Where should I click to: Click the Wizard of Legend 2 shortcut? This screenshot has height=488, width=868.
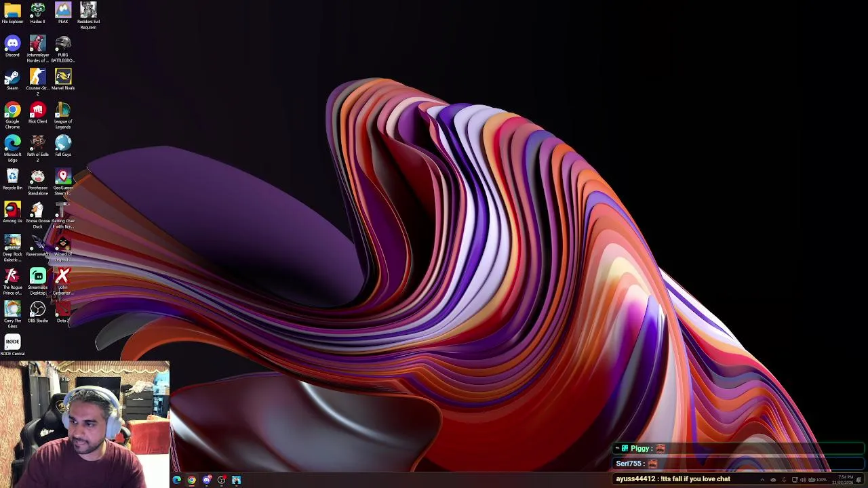63,248
